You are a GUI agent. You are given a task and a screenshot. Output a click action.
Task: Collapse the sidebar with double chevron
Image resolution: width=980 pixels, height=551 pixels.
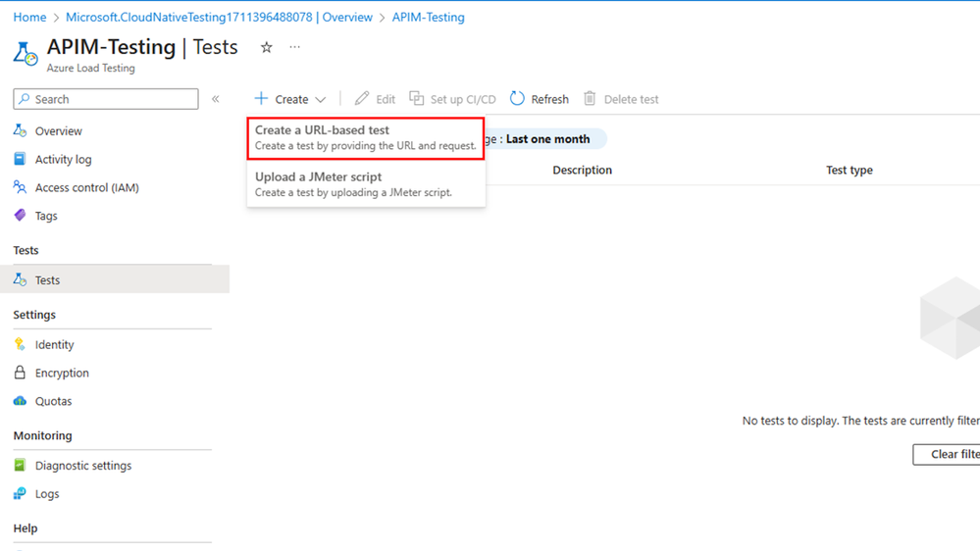point(216,99)
